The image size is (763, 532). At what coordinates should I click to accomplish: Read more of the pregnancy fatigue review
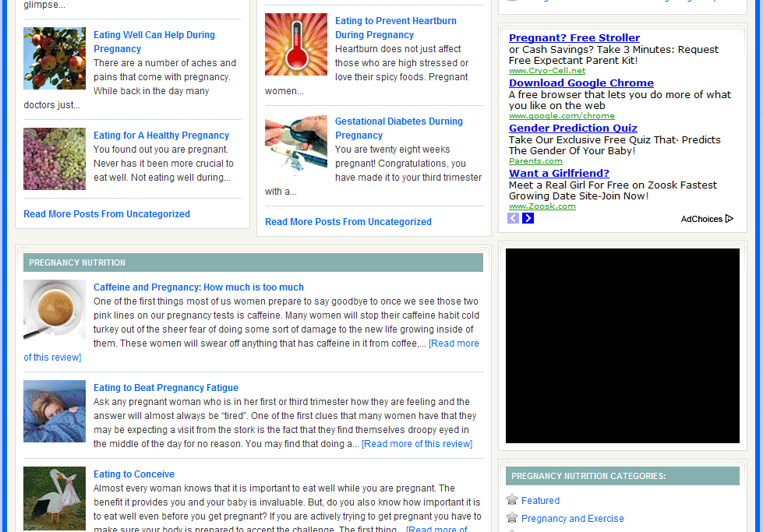417,443
